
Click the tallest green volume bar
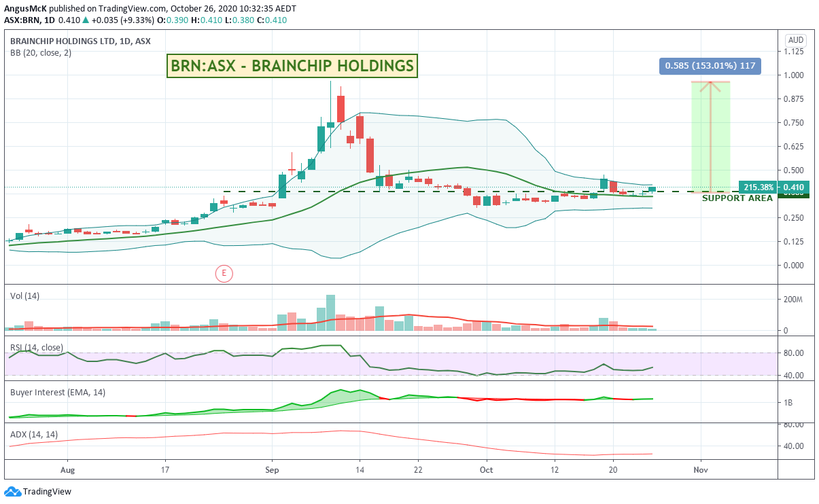(330, 312)
